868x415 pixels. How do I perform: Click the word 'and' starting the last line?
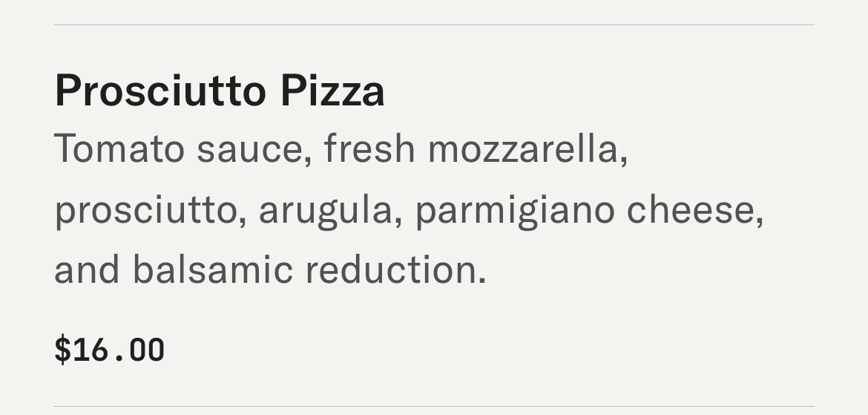coord(87,269)
